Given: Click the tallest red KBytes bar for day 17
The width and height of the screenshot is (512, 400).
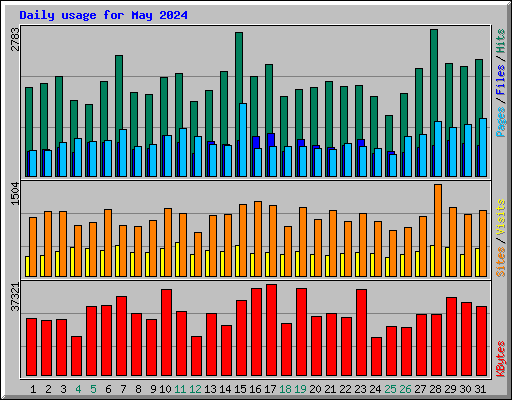Looking at the screenshot, I should coord(271,330).
